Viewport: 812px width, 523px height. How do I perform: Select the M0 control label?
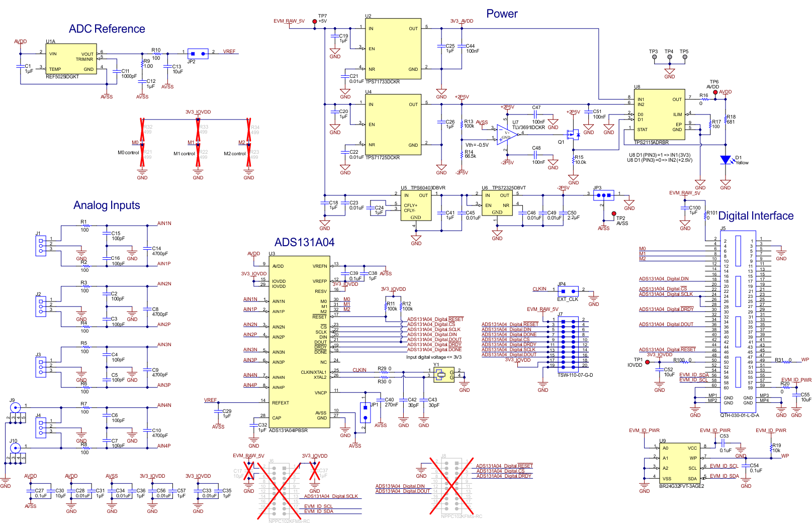[x=128, y=153]
